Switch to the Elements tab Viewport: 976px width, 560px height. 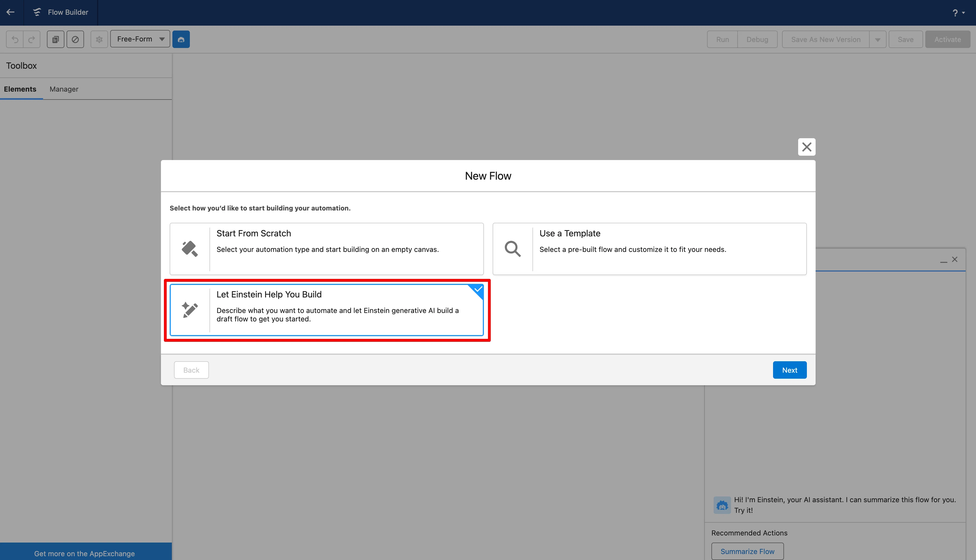20,89
